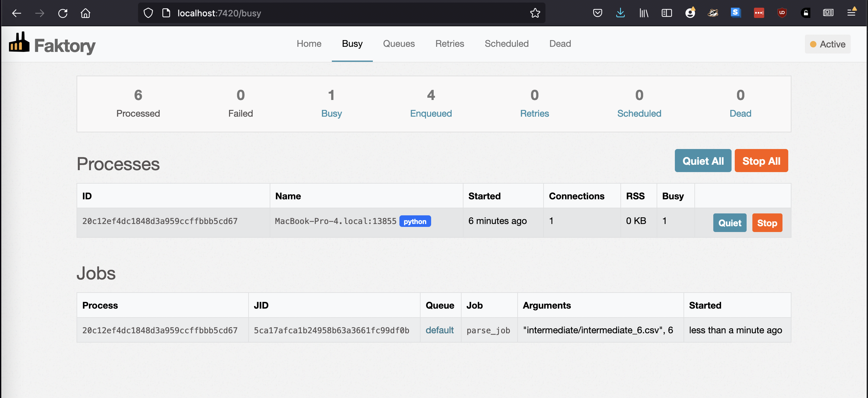Toggle the browser sidebar
868x398 pixels.
667,13
